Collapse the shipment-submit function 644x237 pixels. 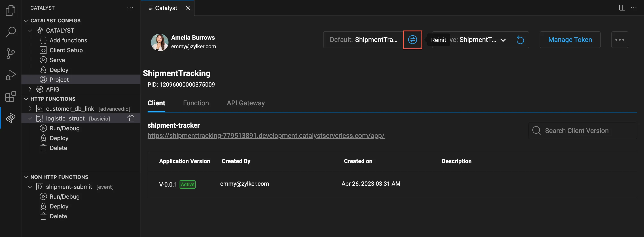point(30,187)
